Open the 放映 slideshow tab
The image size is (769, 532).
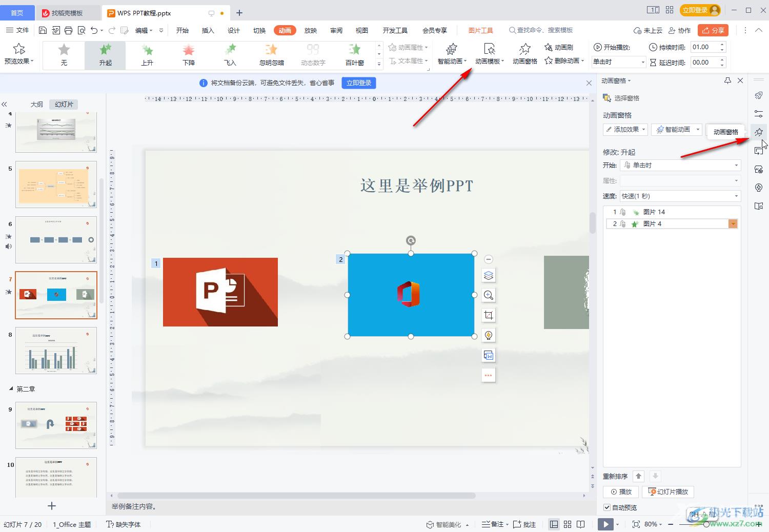311,30
